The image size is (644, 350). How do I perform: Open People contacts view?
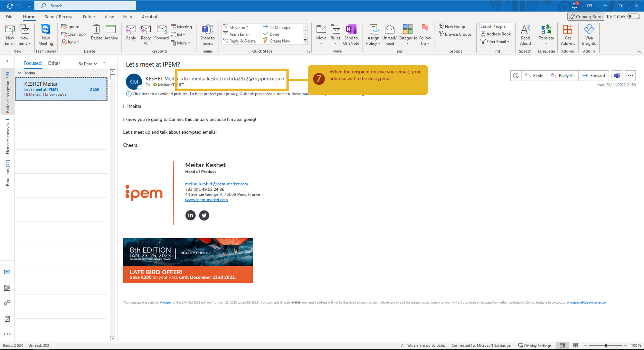click(x=7, y=303)
